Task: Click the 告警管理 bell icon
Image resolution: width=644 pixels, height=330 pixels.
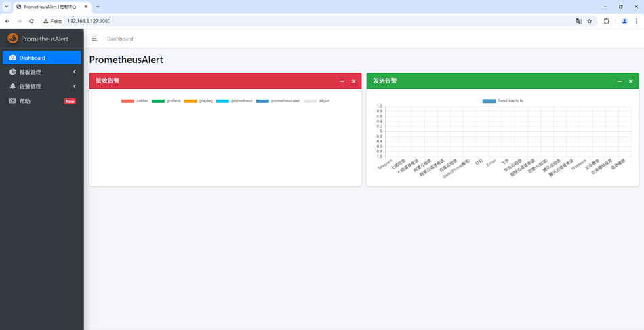Action: pyautogui.click(x=13, y=86)
